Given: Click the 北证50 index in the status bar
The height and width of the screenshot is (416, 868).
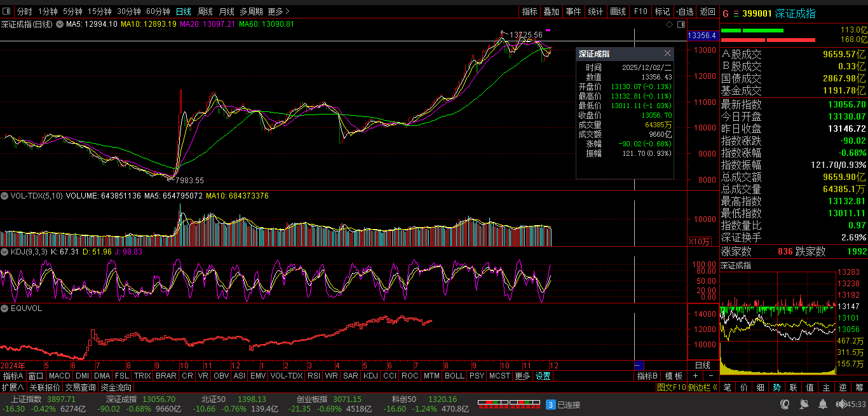Looking at the screenshot, I should coord(214,399).
